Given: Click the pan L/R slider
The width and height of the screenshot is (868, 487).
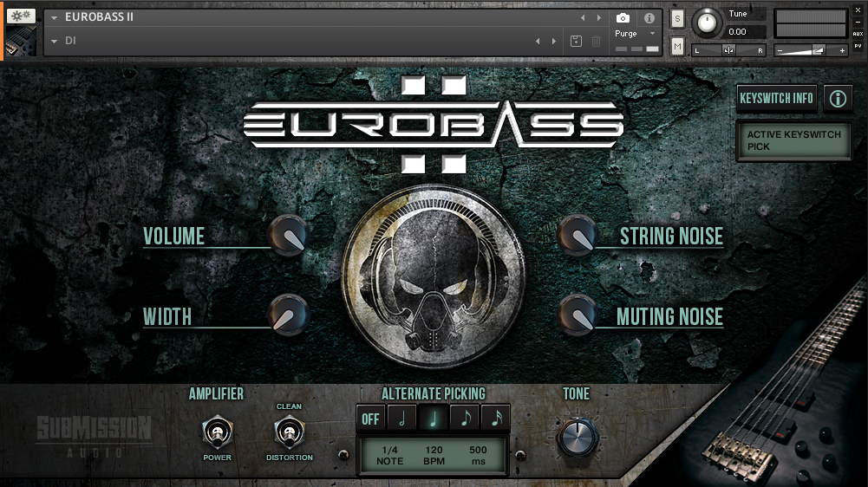Looking at the screenshot, I should pyautogui.click(x=728, y=50).
